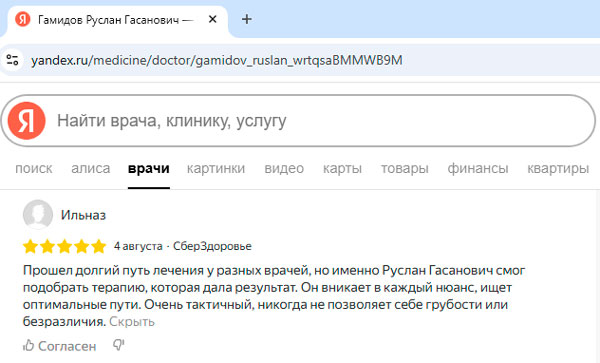Viewport: 600px width, 363px height.
Task: Go to the картинки tab
Action: [216, 168]
